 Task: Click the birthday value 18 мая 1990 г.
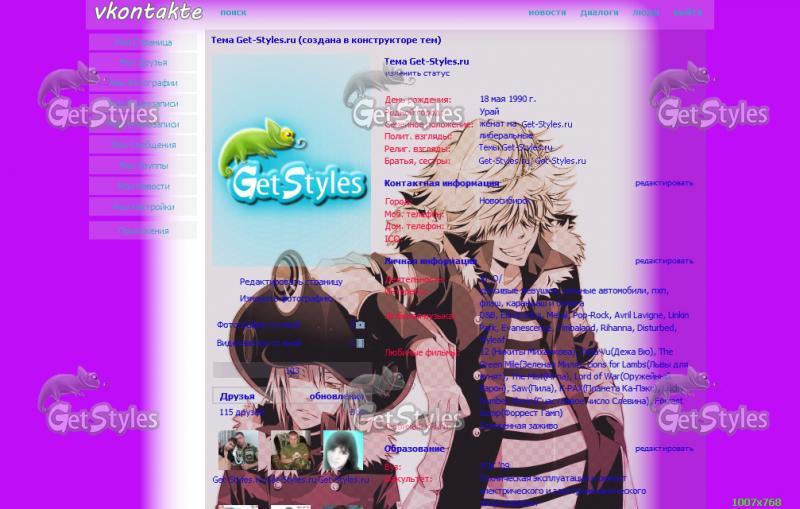[x=508, y=99]
